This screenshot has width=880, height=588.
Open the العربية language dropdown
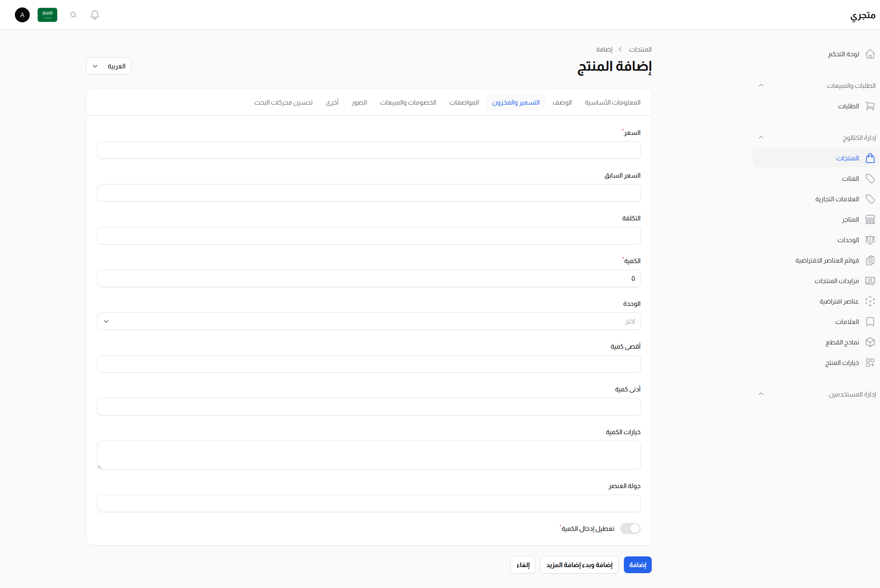click(x=108, y=66)
